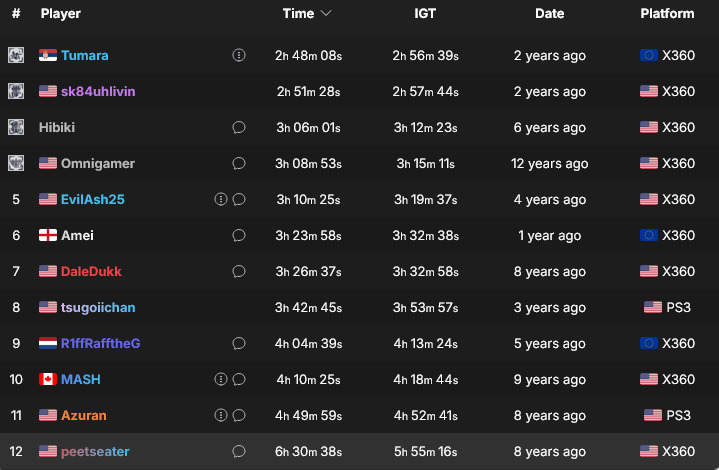Click the England flag next to Amei
The height and width of the screenshot is (470, 719).
coord(48,235)
